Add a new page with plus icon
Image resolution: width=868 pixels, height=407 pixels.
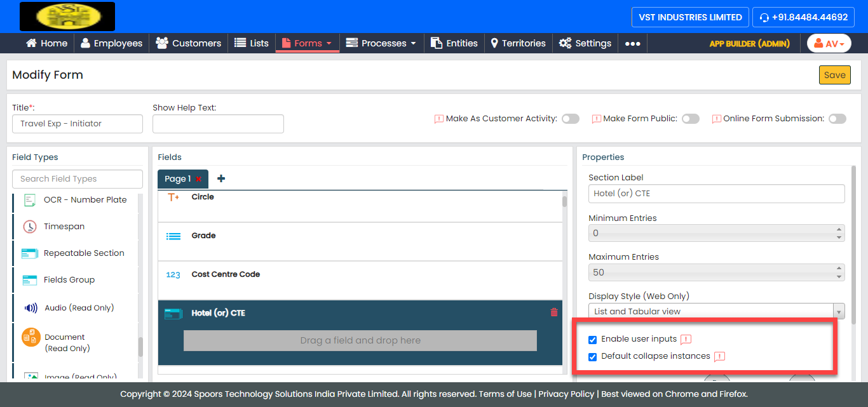click(x=221, y=178)
